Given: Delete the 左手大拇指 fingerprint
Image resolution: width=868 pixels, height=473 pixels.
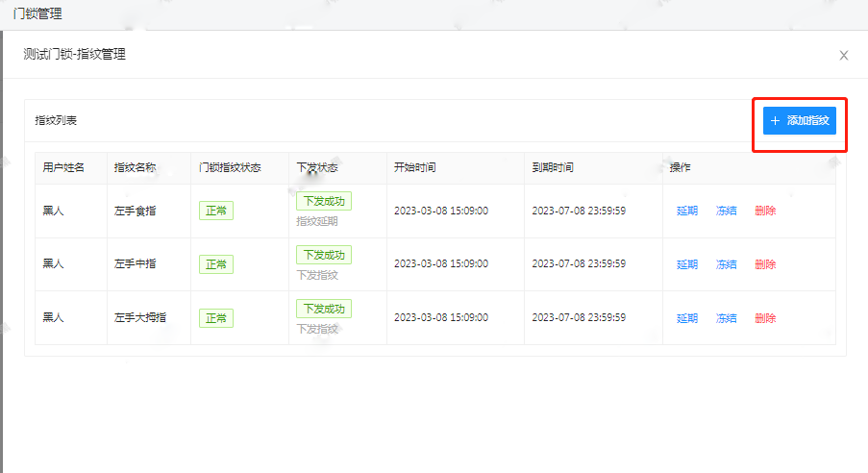Looking at the screenshot, I should 765,318.
